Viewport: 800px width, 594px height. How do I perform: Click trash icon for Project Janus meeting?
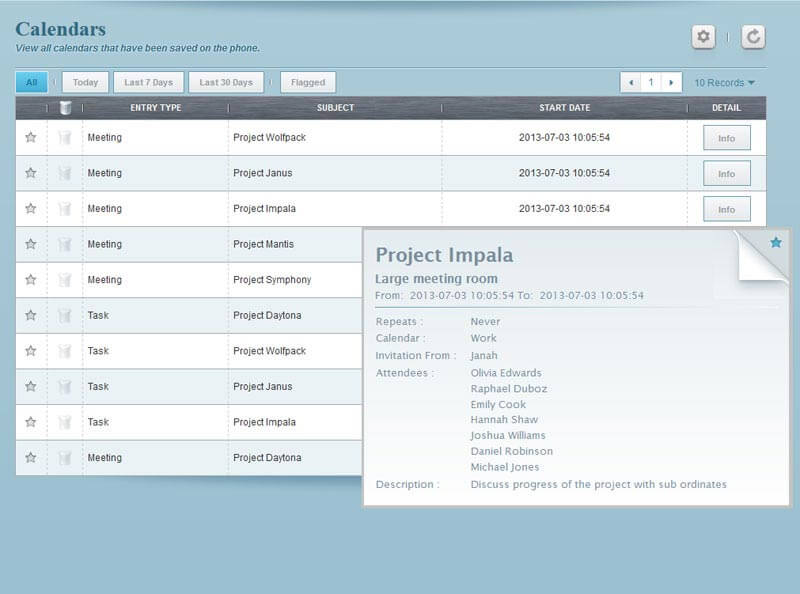65,173
